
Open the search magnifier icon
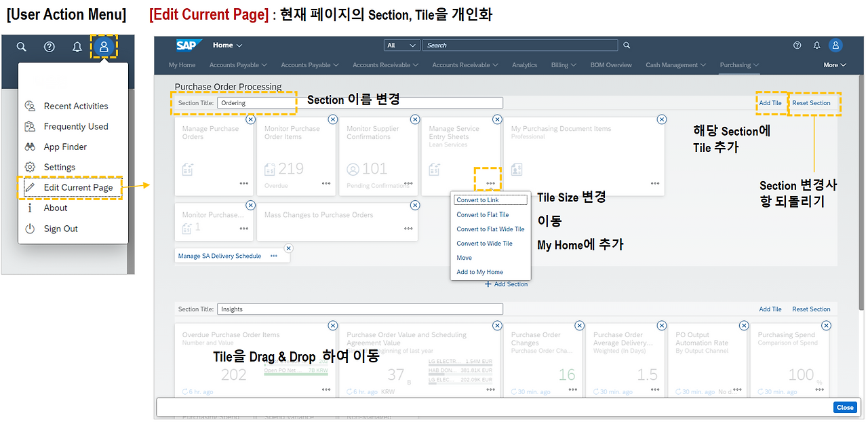click(x=21, y=47)
